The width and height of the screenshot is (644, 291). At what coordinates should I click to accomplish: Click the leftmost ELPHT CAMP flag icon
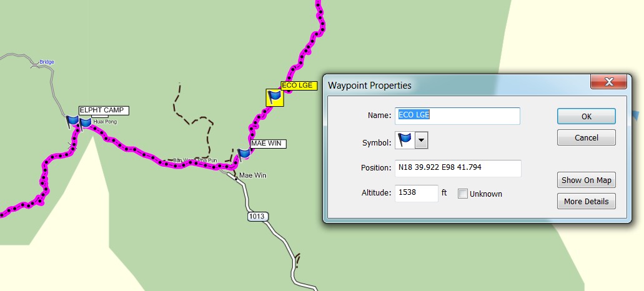72,121
